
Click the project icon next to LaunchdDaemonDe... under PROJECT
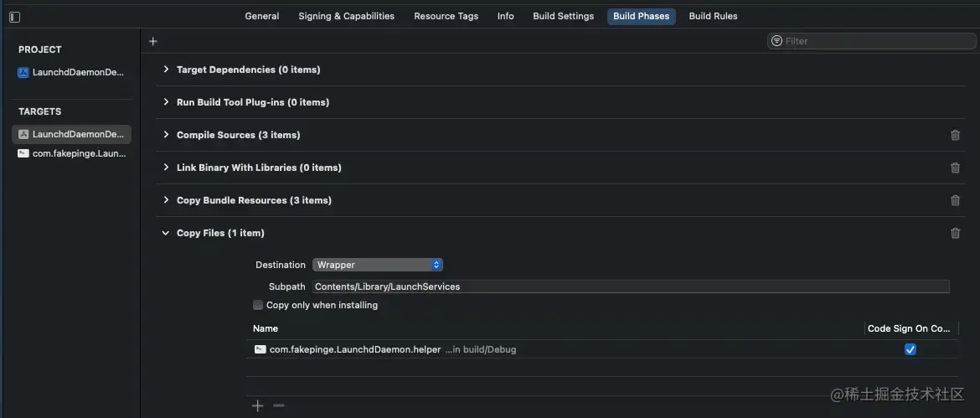(23, 73)
